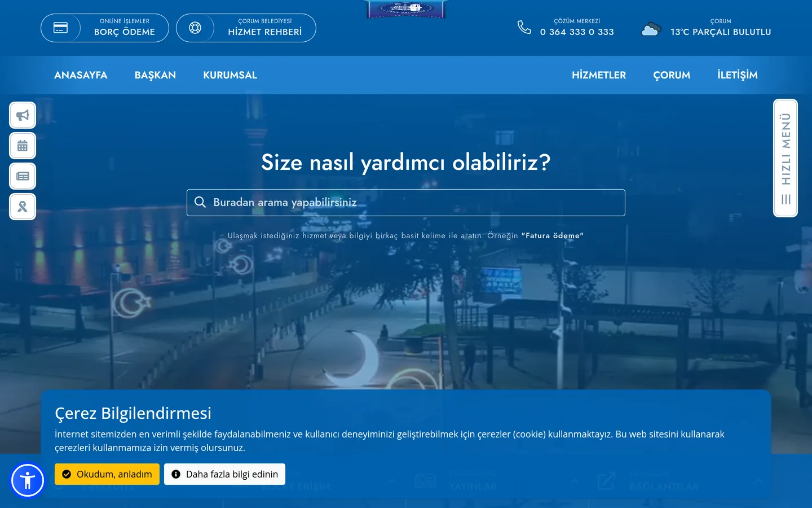The width and height of the screenshot is (812, 508).
Task: Open the Hızlı Menü side panel
Action: 785,158
